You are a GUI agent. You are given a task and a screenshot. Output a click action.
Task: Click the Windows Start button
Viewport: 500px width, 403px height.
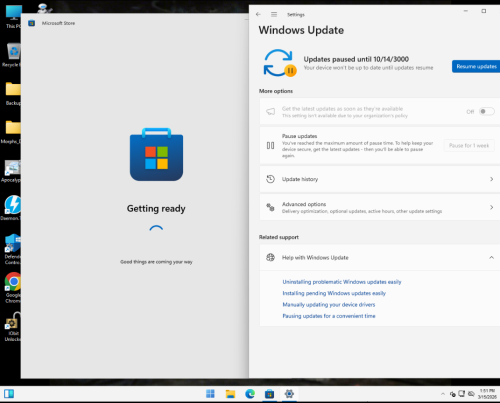[210, 394]
